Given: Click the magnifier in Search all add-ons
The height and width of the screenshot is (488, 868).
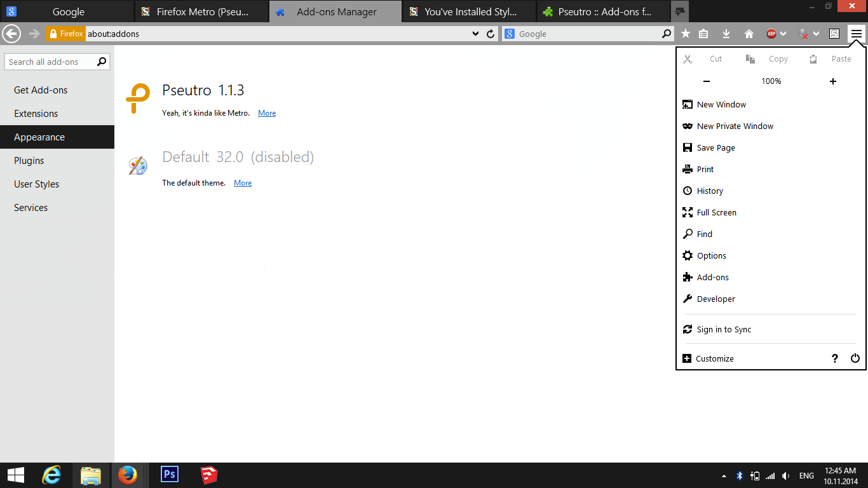Looking at the screenshot, I should coord(101,62).
